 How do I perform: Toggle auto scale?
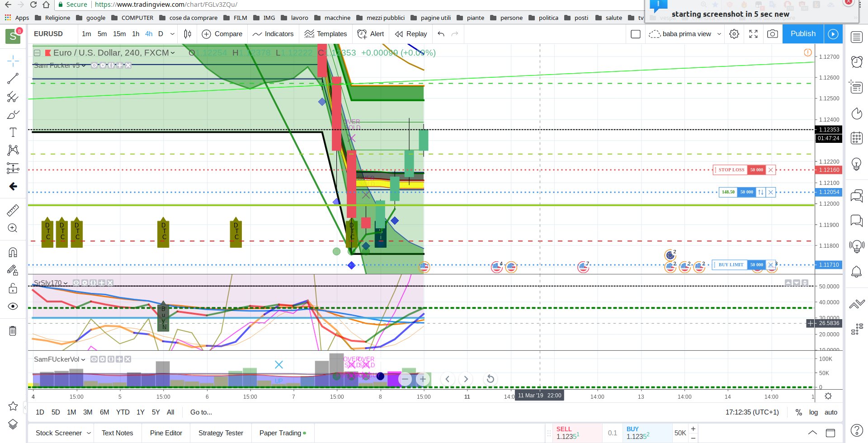(x=831, y=412)
